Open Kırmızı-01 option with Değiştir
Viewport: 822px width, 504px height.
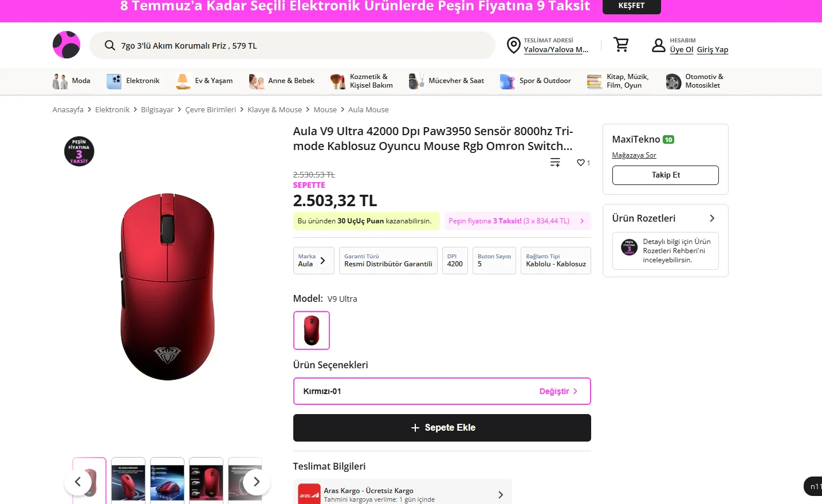pos(558,391)
